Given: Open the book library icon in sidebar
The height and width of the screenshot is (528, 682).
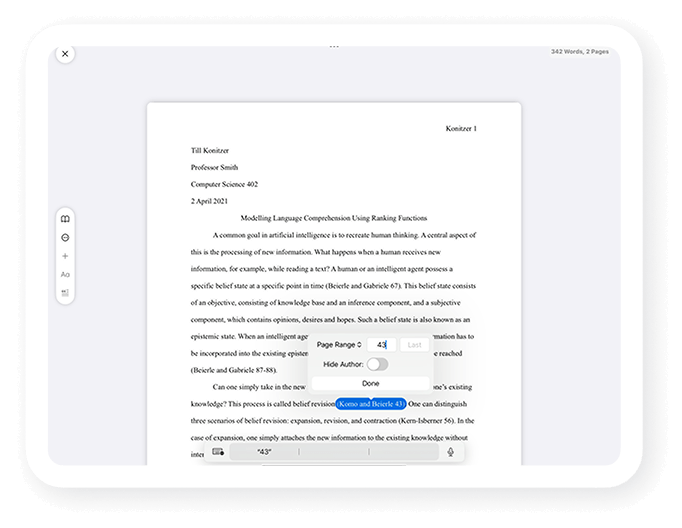Looking at the screenshot, I should point(65,219).
